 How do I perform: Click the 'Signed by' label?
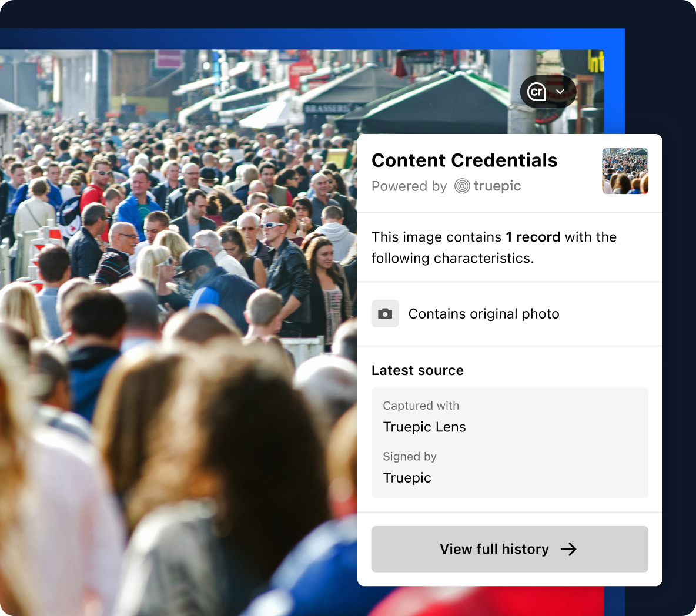410,457
